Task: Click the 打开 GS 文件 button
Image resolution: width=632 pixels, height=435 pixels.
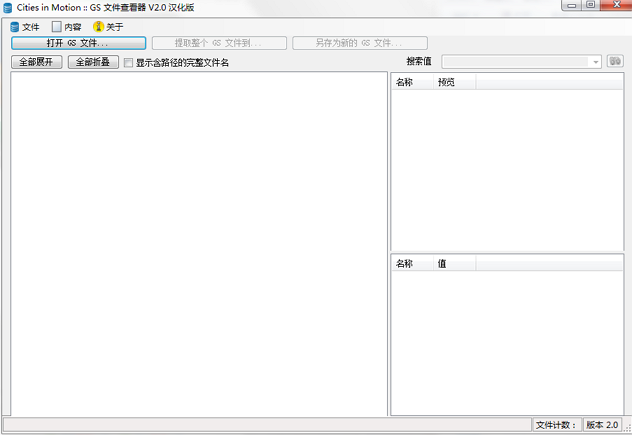Action: (x=79, y=43)
